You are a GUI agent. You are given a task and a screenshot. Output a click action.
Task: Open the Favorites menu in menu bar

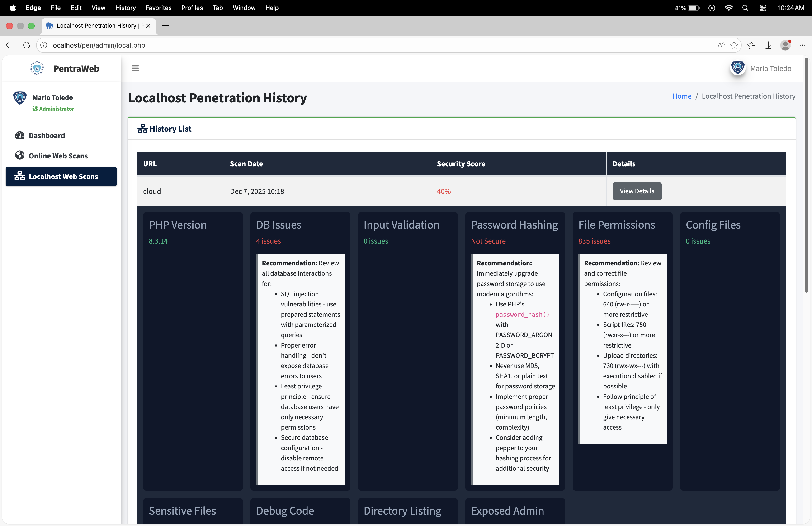coord(158,8)
